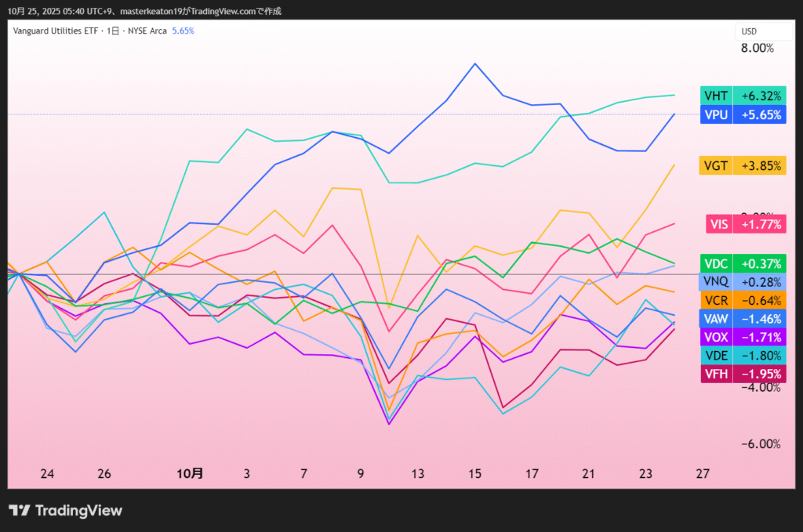The width and height of the screenshot is (803, 532).
Task: Click the VAW -1.46% label
Action: [743, 318]
